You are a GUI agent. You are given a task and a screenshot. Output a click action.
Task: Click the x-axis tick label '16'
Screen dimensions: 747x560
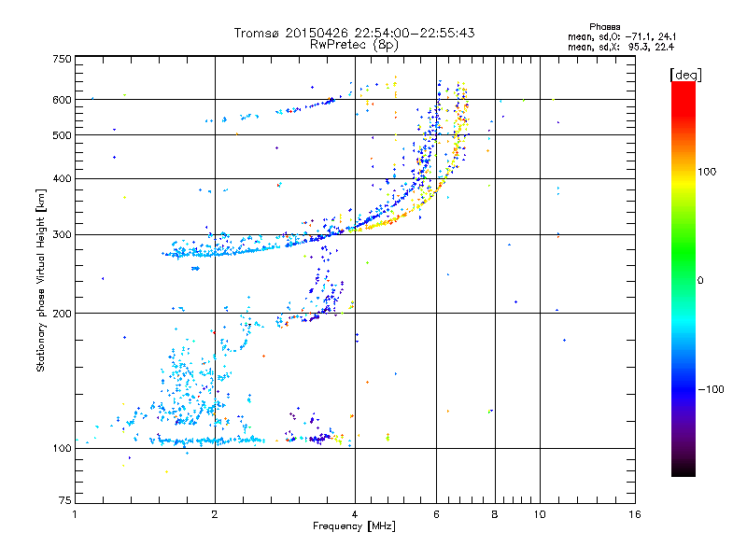635,514
